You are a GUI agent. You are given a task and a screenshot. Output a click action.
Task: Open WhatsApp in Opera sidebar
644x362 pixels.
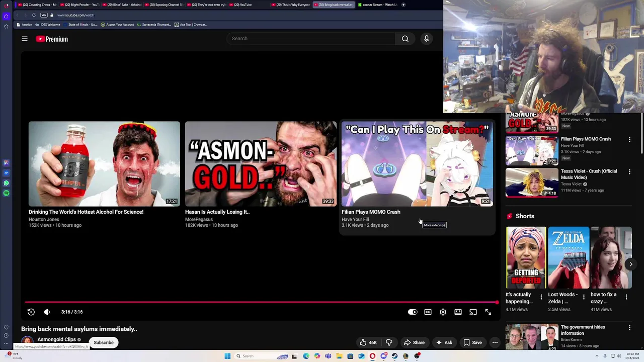coord(6,183)
